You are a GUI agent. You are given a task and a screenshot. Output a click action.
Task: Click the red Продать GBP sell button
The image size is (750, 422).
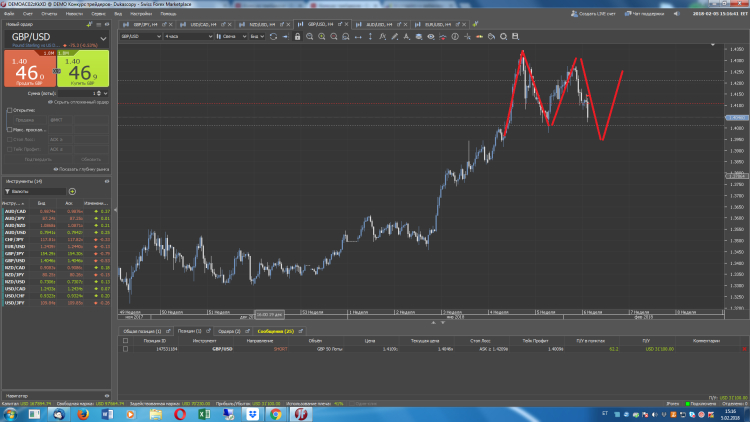(x=30, y=68)
